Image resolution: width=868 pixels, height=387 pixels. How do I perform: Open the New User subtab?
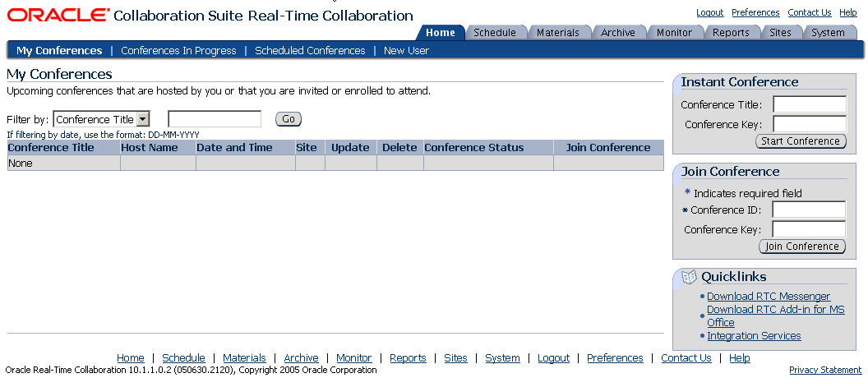406,51
